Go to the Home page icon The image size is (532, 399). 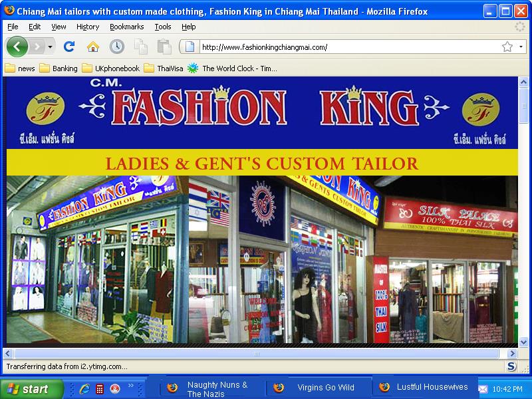[93, 47]
